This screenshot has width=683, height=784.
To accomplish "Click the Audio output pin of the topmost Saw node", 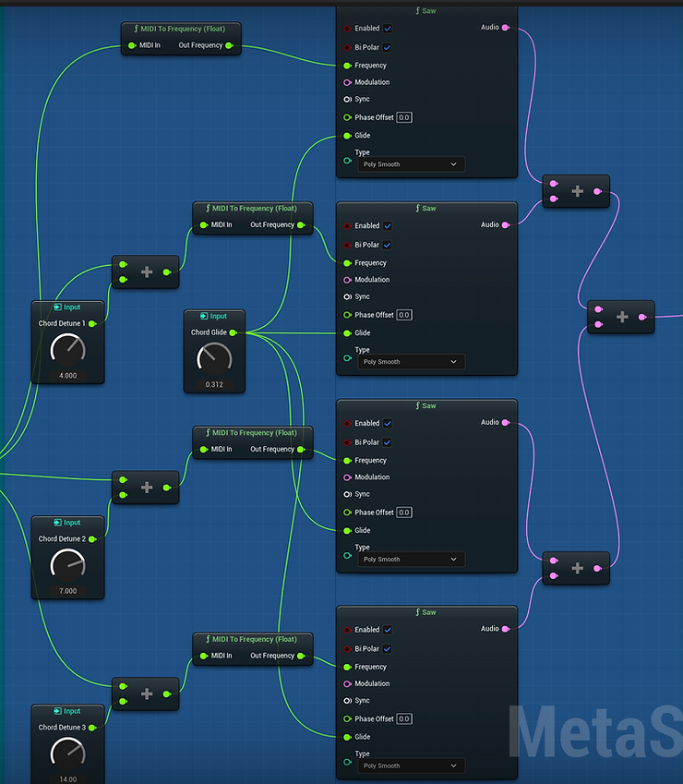I will 506,28.
